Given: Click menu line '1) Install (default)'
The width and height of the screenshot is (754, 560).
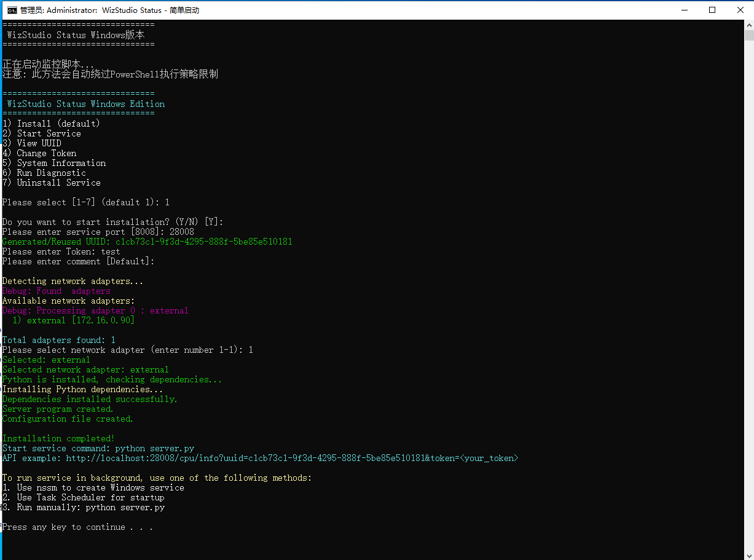Looking at the screenshot, I should click(x=52, y=124).
